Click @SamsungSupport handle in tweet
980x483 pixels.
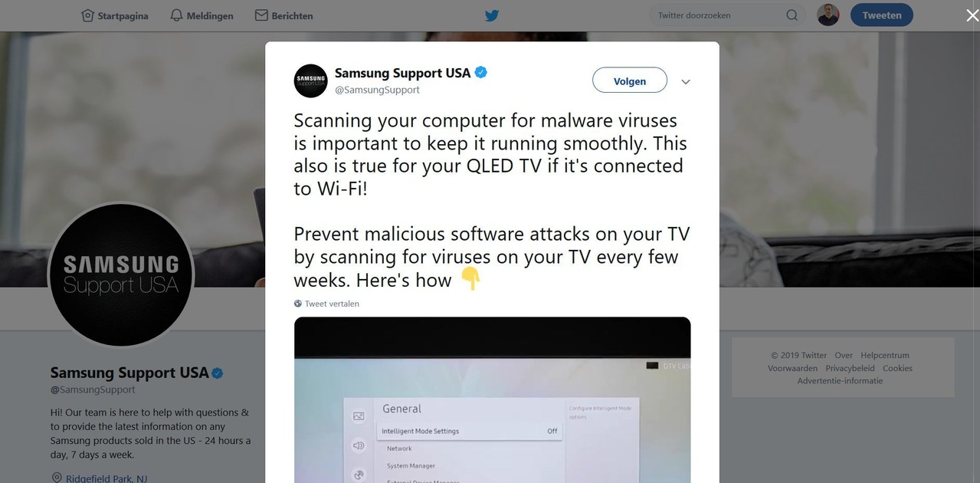tap(377, 90)
